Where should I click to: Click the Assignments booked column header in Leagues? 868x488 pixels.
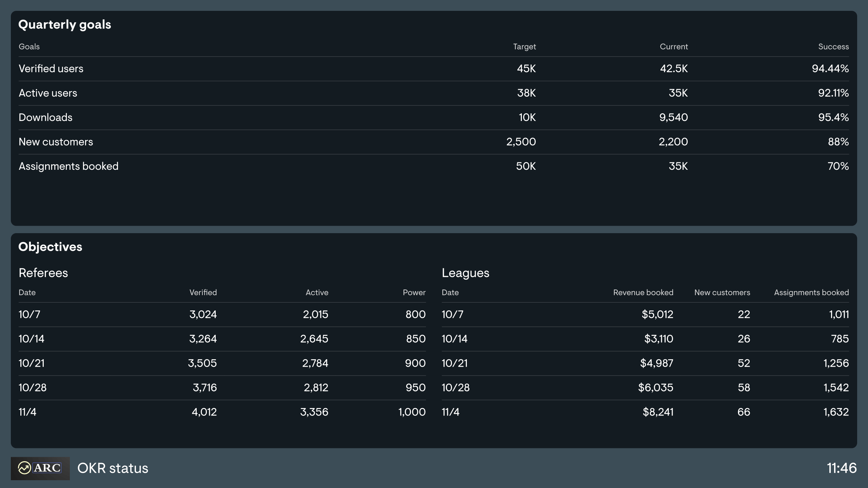(x=811, y=292)
